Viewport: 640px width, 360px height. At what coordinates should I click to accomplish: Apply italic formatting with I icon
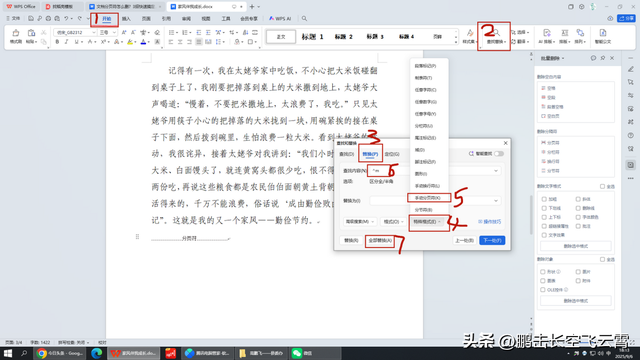click(x=66, y=42)
